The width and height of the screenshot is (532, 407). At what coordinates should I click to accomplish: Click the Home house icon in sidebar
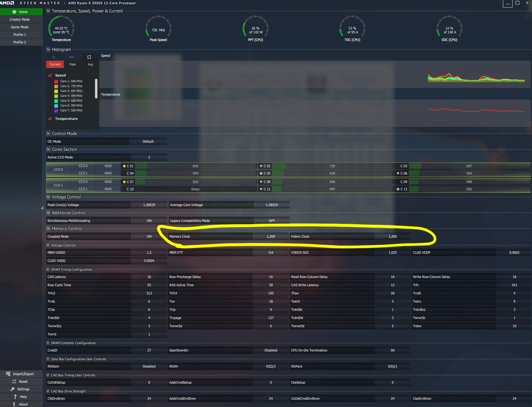(x=14, y=12)
